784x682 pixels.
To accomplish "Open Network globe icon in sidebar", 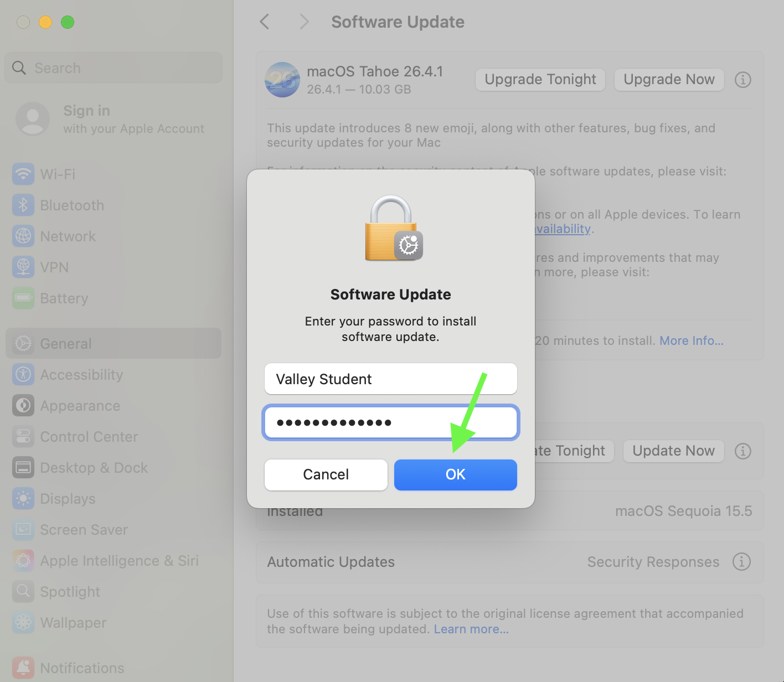I will [x=23, y=236].
